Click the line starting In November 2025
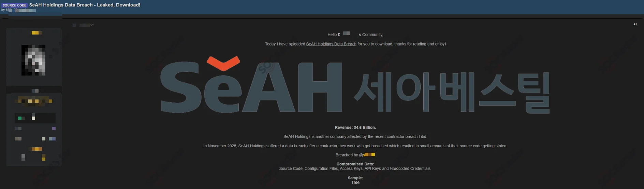The height and width of the screenshot is (189, 644). coord(355,146)
